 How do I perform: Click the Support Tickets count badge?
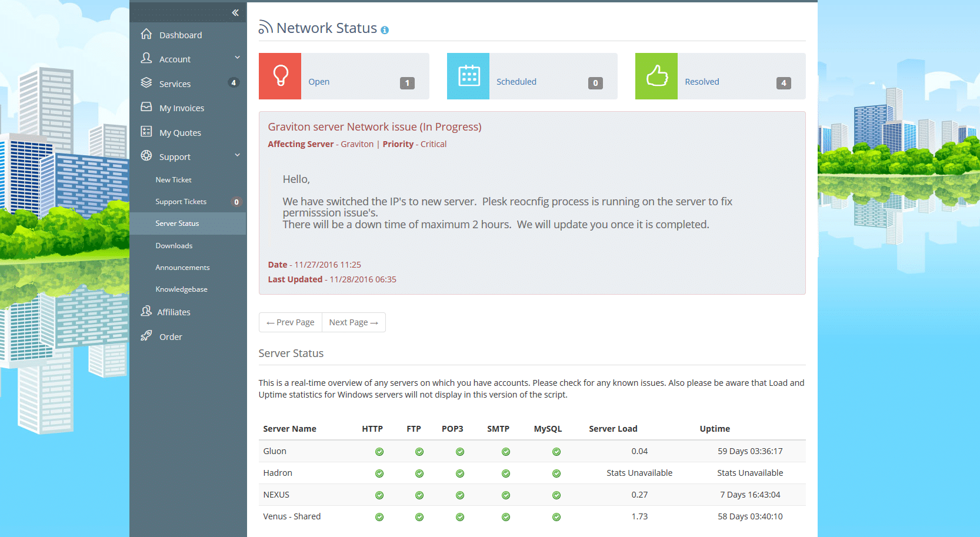(x=236, y=202)
